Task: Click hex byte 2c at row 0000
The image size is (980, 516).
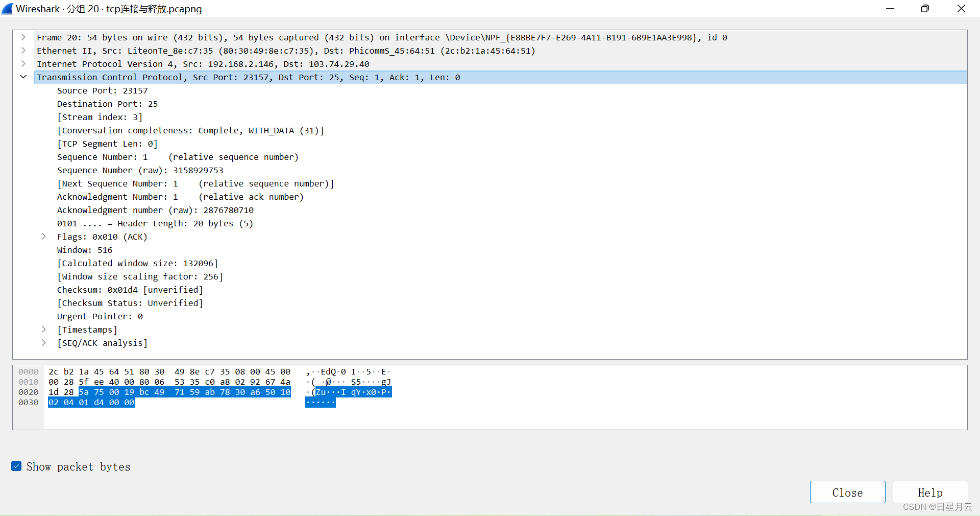Action: [54, 371]
